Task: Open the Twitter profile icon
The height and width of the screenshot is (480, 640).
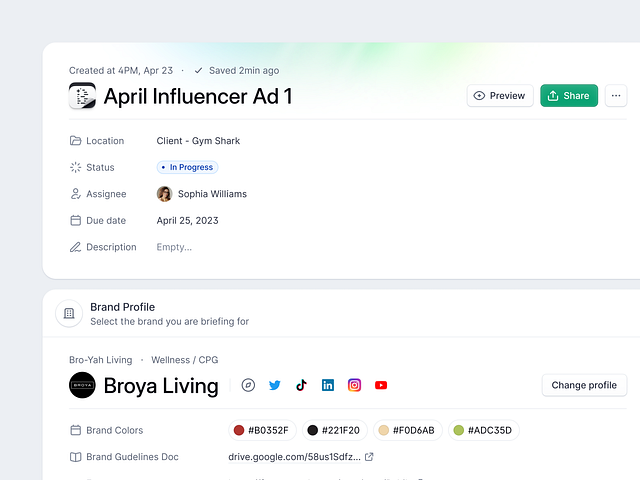Action: tap(275, 385)
